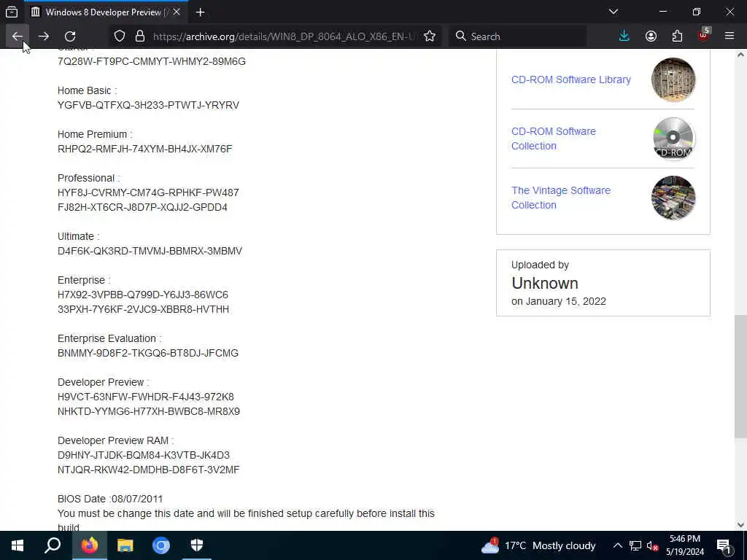Open the Downloads panel
This screenshot has width=747, height=560.
coord(624,36)
